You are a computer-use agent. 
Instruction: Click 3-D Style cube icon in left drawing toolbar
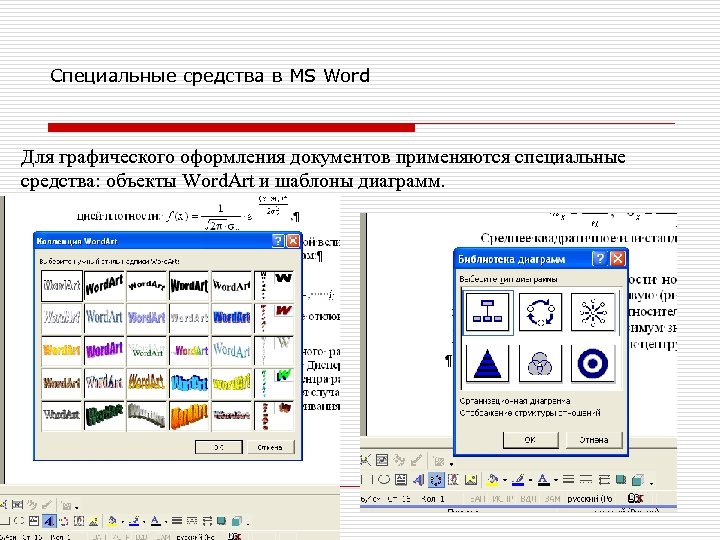click(236, 521)
